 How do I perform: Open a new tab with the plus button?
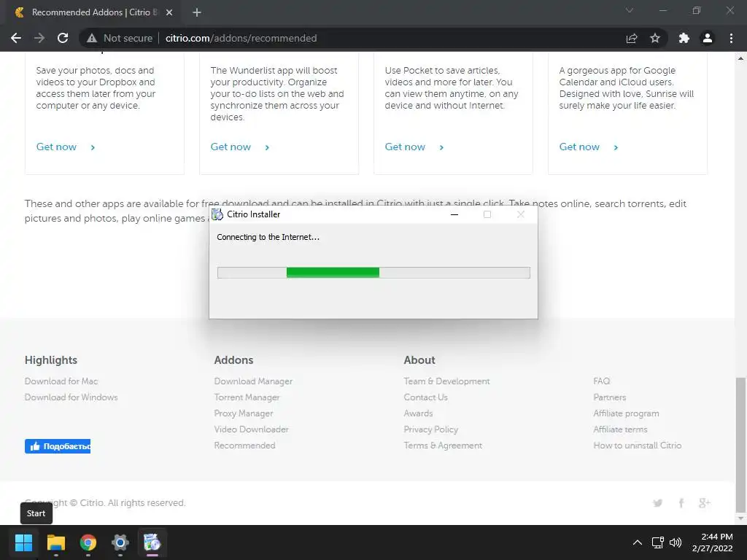pos(197,12)
